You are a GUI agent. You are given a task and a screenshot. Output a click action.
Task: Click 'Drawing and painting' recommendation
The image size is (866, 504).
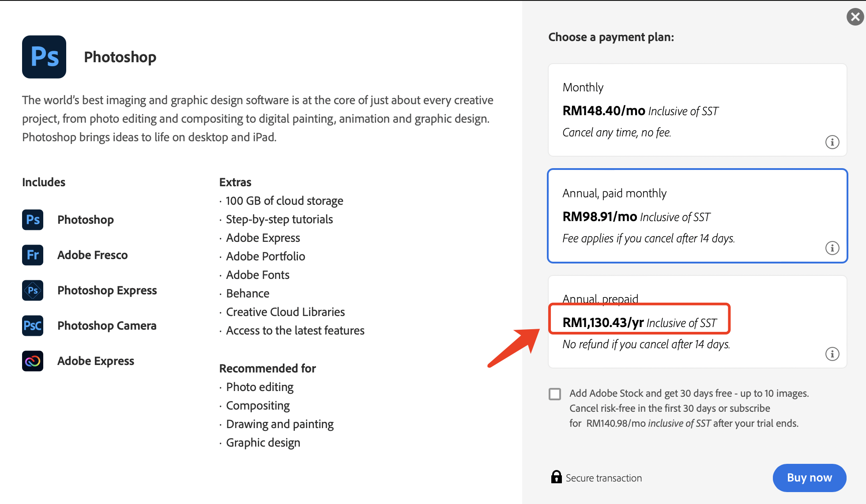pyautogui.click(x=280, y=424)
